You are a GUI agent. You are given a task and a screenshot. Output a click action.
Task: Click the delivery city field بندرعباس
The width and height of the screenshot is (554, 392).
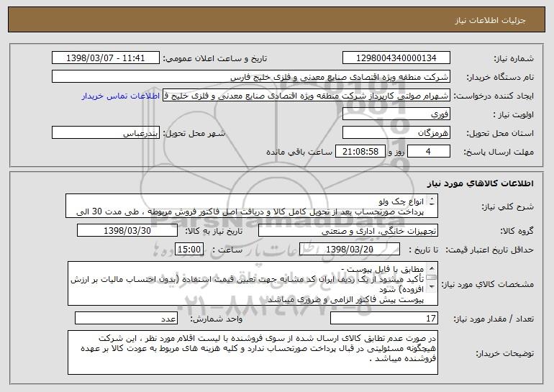click(x=106, y=133)
